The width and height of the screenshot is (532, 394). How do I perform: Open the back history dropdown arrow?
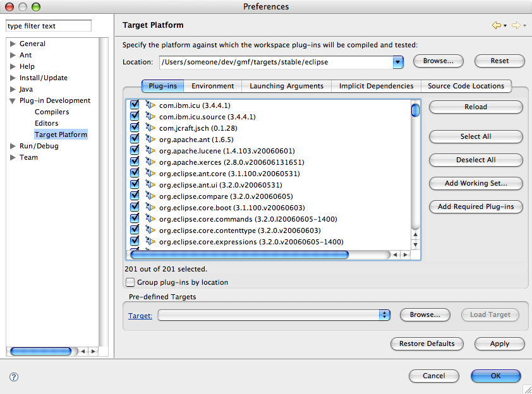click(505, 26)
